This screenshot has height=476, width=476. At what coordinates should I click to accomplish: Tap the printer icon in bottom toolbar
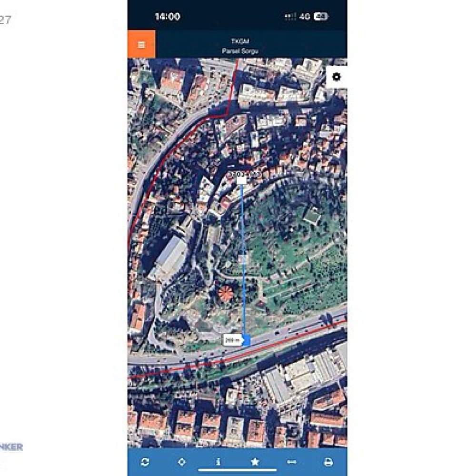click(x=328, y=462)
